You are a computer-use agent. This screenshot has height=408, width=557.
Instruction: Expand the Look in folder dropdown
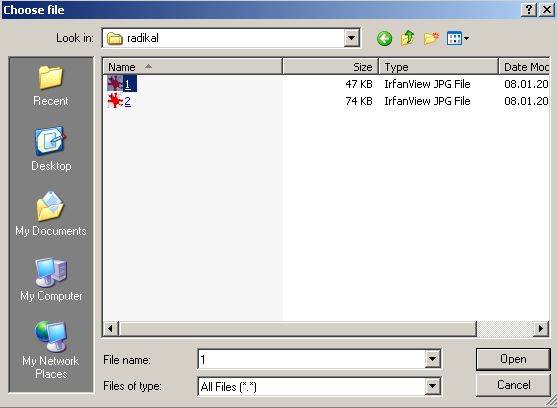tap(351, 38)
